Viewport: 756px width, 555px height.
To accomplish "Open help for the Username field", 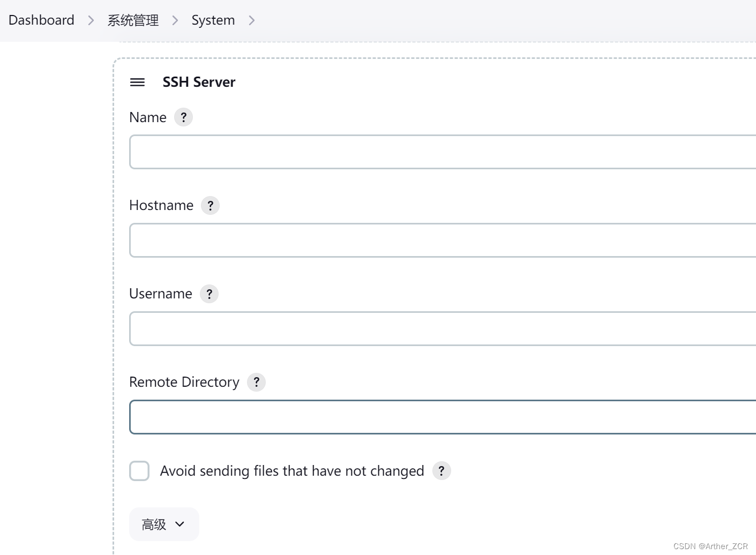I will pos(209,294).
